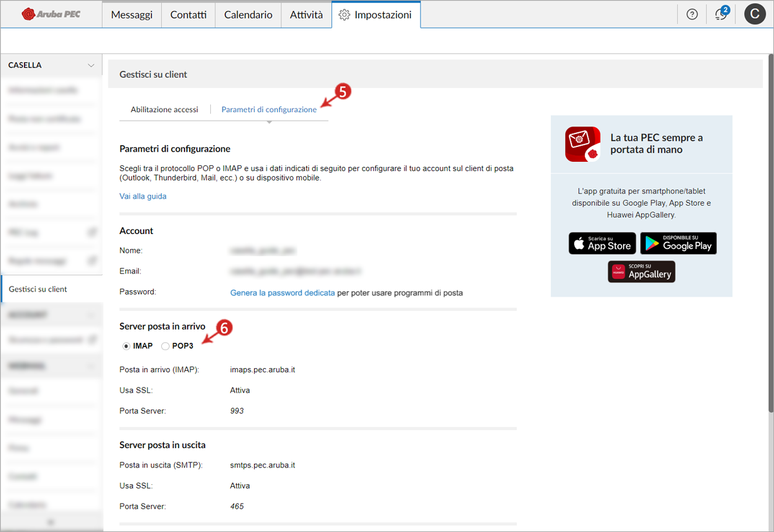The height and width of the screenshot is (532, 774).
Task: Go to the Calendario tab
Action: (x=248, y=15)
